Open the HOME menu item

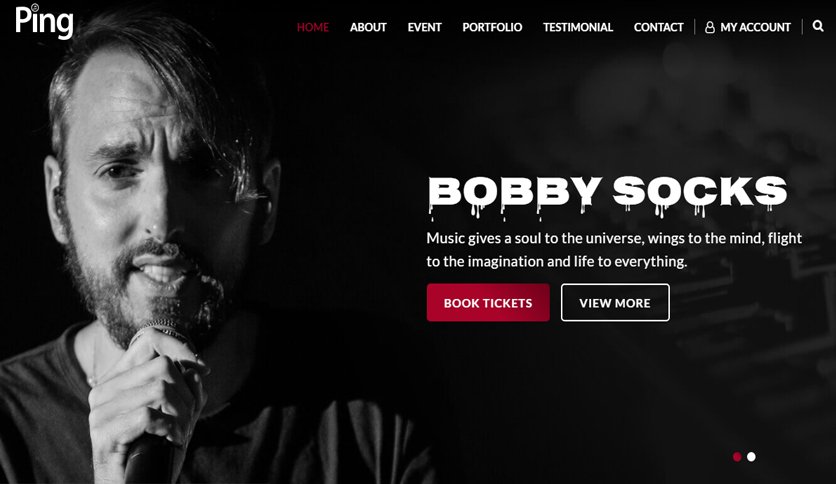pos(313,27)
